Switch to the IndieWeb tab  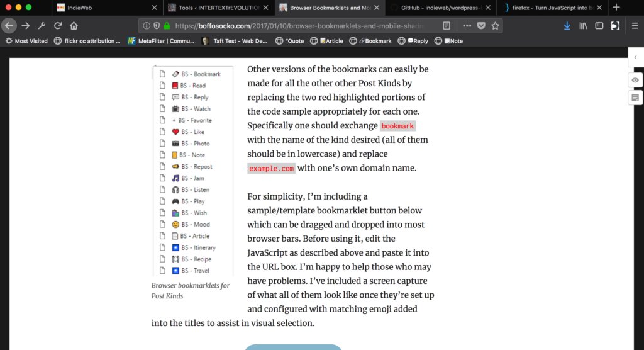(107, 8)
